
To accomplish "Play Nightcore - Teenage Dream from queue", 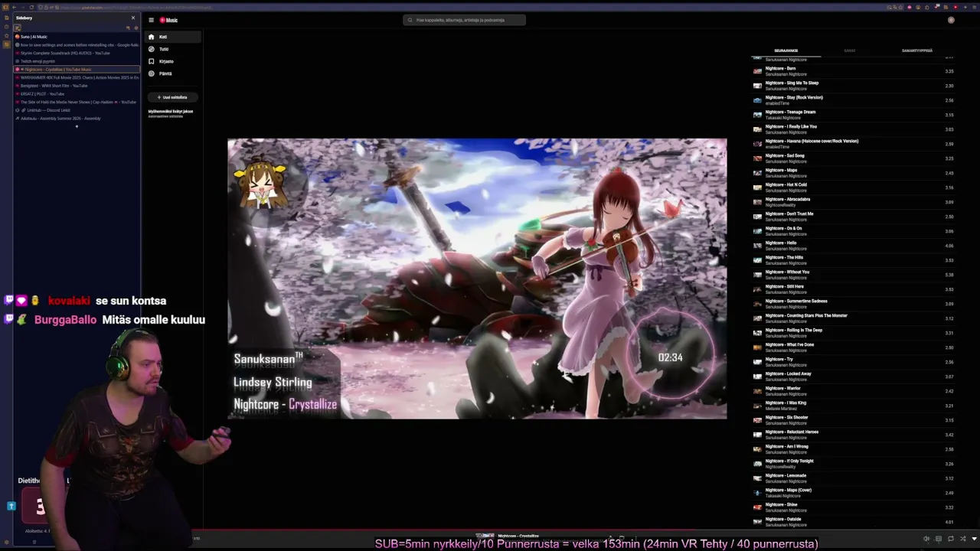I will tap(853, 115).
